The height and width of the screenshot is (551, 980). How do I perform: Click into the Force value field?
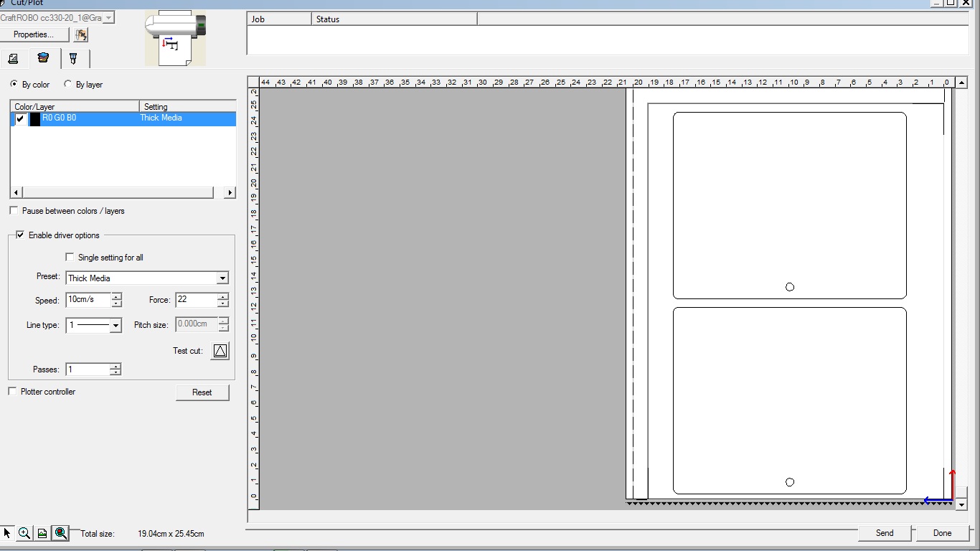(195, 300)
